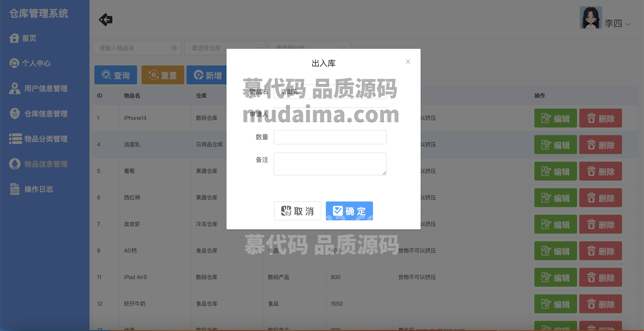Image resolution: width=644 pixels, height=331 pixels.
Task: Click 删除 for 洁面乳 row
Action: [x=600, y=145]
